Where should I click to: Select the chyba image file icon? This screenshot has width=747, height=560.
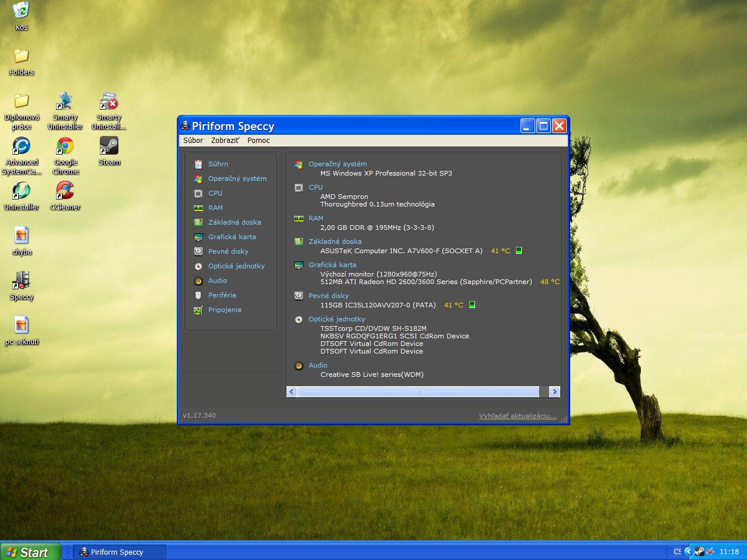click(22, 236)
